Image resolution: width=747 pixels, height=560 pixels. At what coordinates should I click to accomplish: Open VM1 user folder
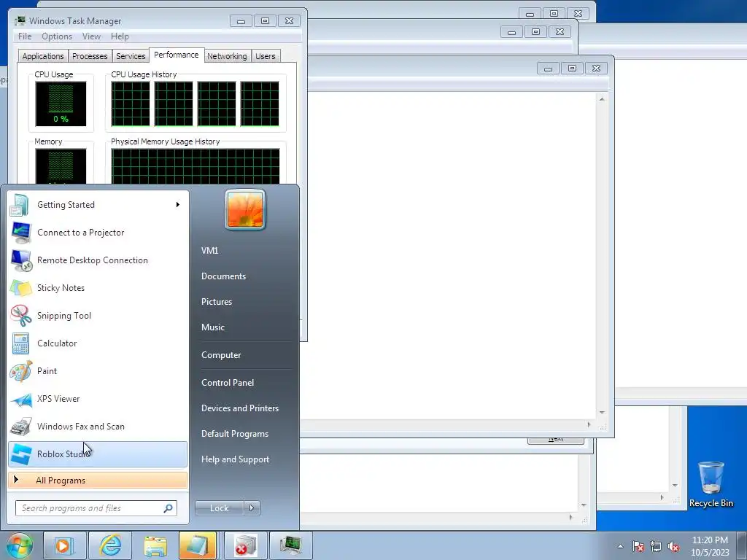click(x=209, y=251)
